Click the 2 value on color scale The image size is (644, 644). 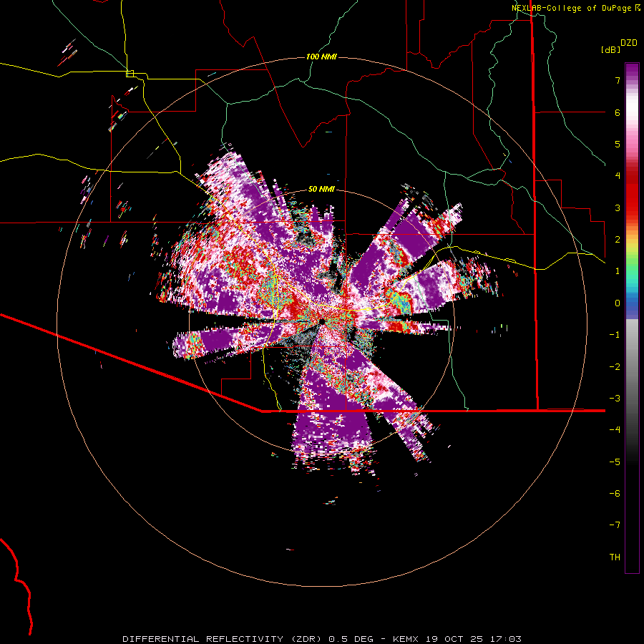pyautogui.click(x=618, y=240)
